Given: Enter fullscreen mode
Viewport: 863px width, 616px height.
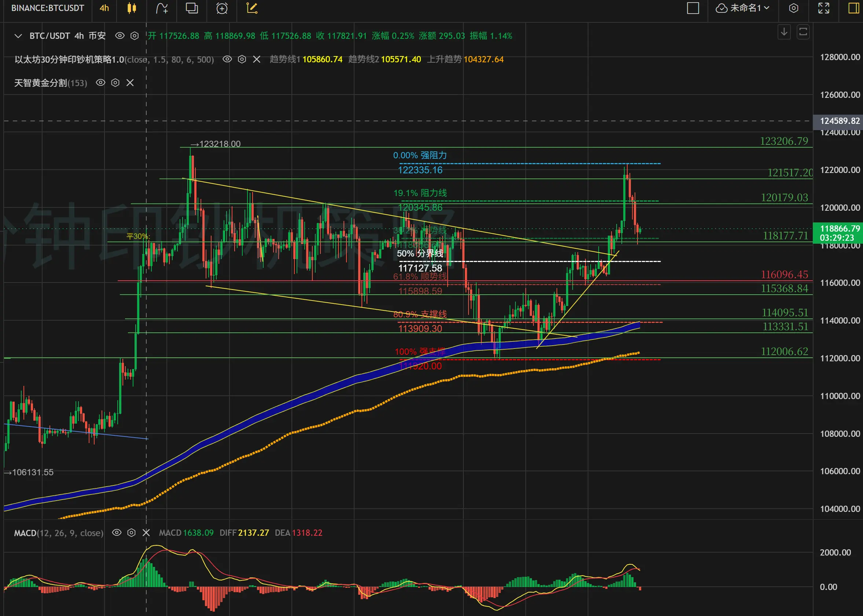Looking at the screenshot, I should pyautogui.click(x=823, y=8).
